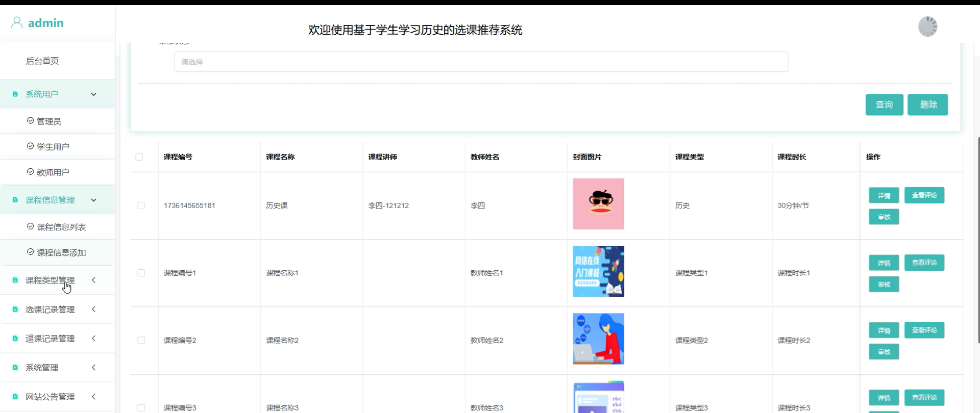Click 查看评论 for the 课程名称1 row
Screen dimensions: 980x413
click(924, 263)
